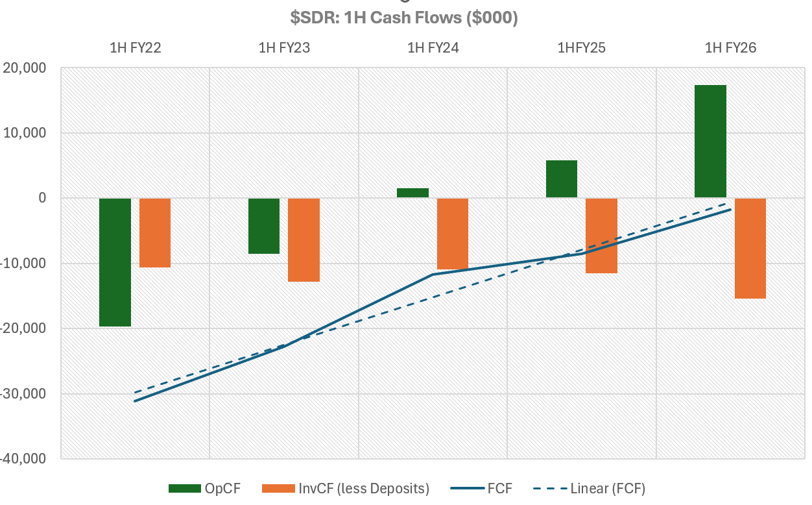Click the 1H FY24 category axis label
This screenshot has height=505, width=812.
point(433,47)
